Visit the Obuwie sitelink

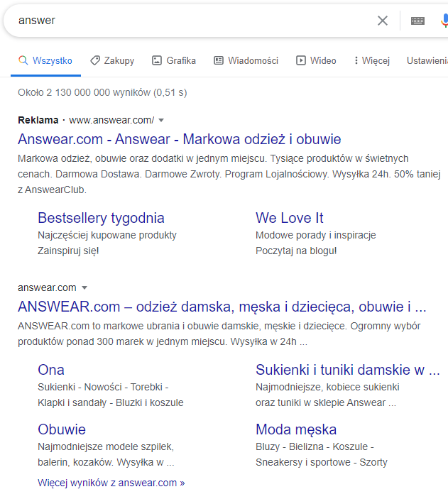(61, 429)
